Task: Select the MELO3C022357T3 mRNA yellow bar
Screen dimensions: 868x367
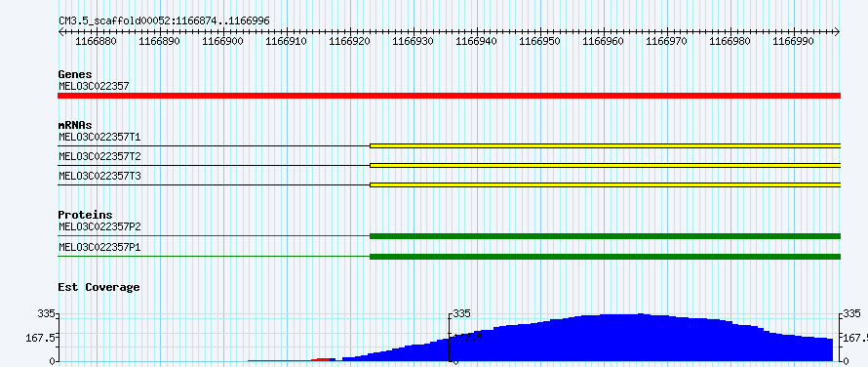Action: click(605, 184)
